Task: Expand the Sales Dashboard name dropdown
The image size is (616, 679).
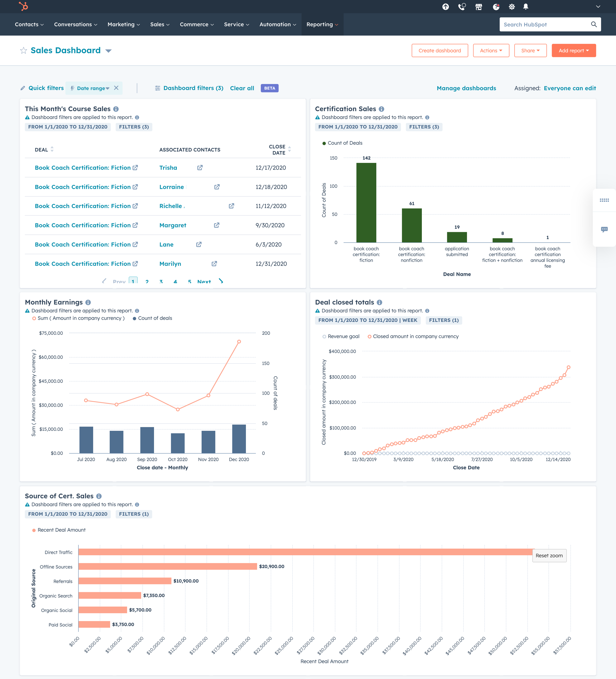Action: click(x=108, y=51)
